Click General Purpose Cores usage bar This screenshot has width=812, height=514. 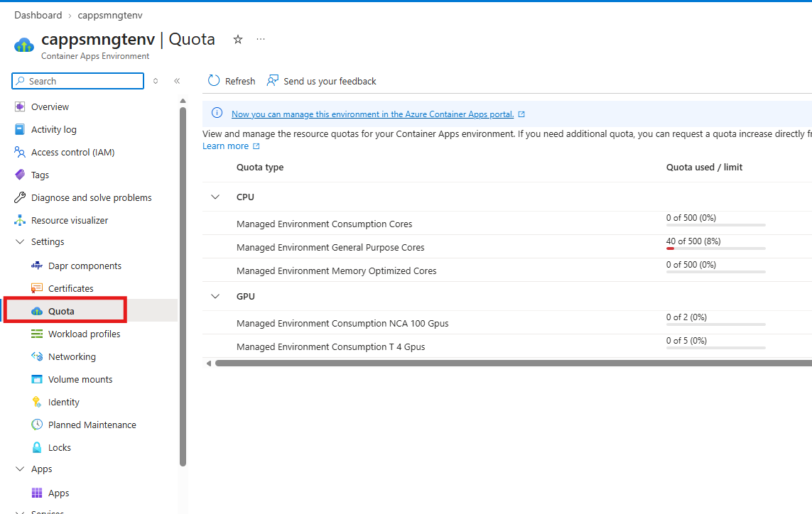pos(715,248)
